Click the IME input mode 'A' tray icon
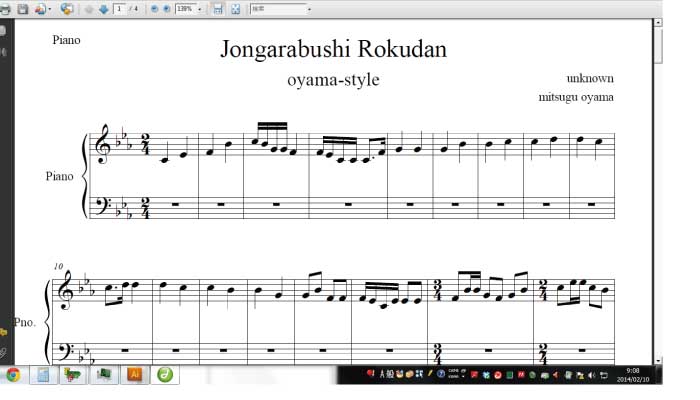The height and width of the screenshot is (400, 700). [x=382, y=375]
